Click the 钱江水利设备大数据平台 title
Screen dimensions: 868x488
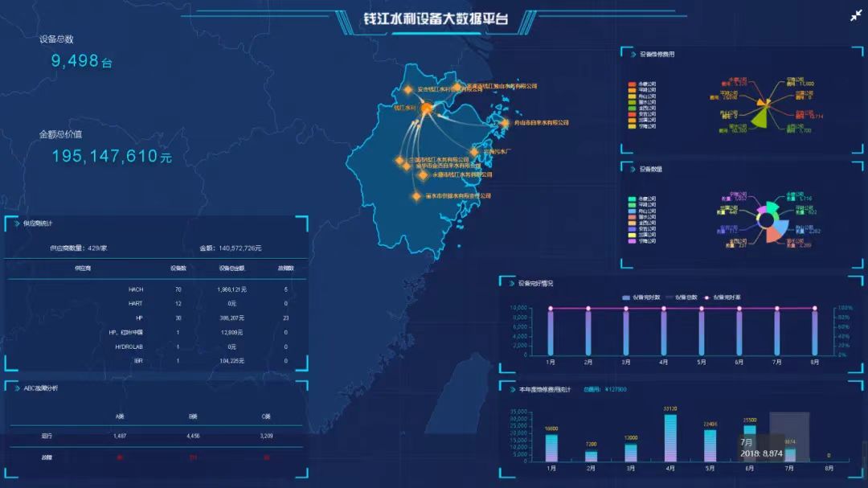click(436, 18)
